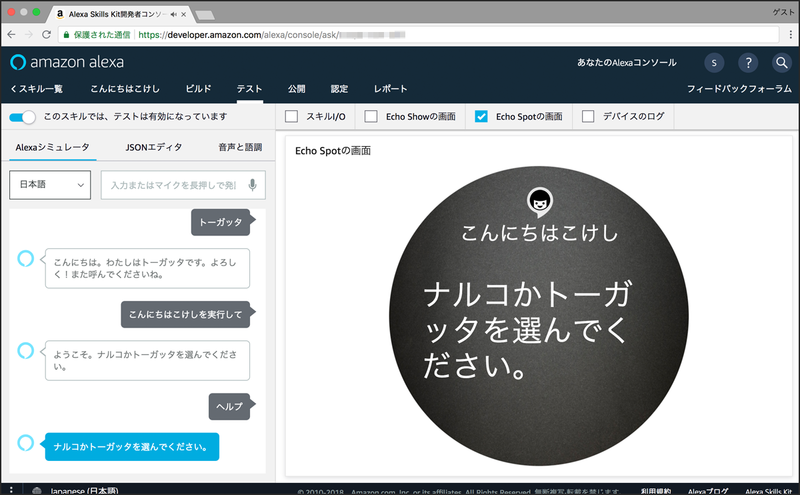This screenshot has width=800, height=495.
Task: Open the レポート tab
Action: (390, 89)
